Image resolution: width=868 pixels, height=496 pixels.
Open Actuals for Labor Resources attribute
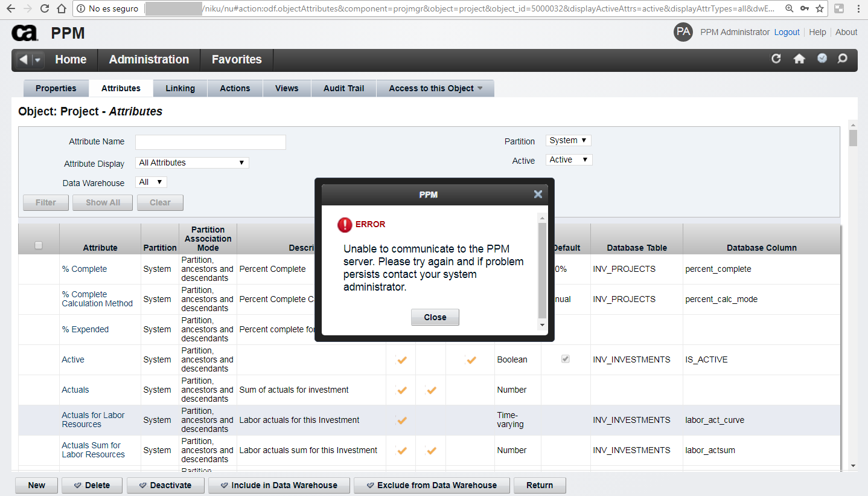[93, 420]
